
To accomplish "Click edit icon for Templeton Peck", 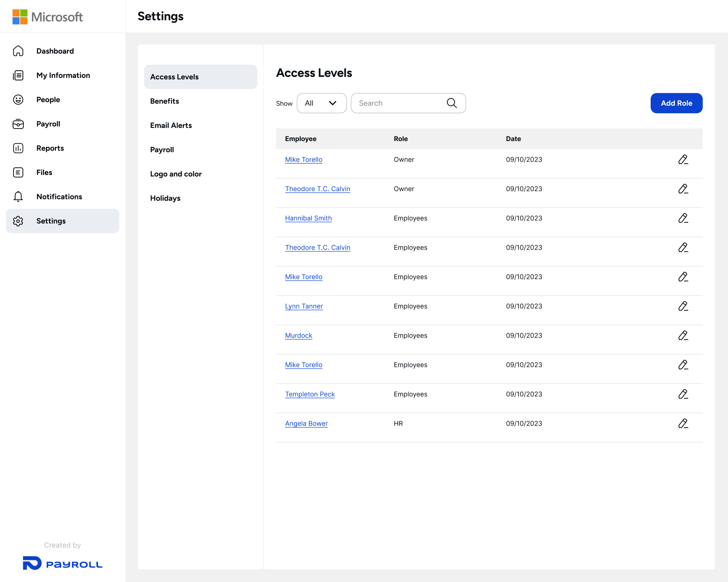I will point(683,394).
